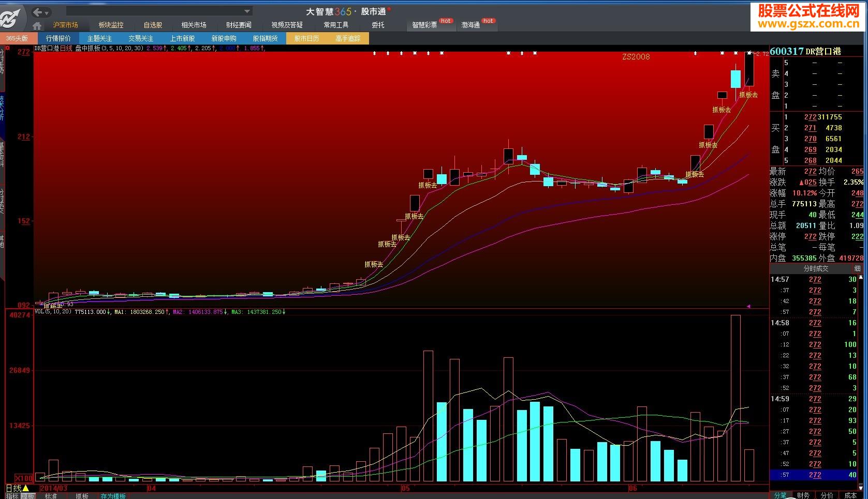Toggle the 指标 mode at bottom left
The image size is (868, 499).
[11, 496]
